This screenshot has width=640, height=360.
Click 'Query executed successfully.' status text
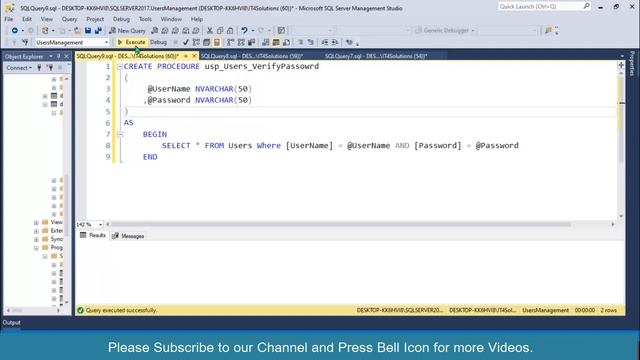point(122,310)
